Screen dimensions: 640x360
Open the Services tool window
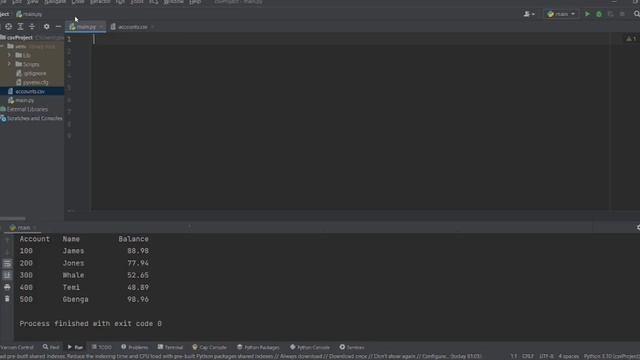(x=352, y=347)
